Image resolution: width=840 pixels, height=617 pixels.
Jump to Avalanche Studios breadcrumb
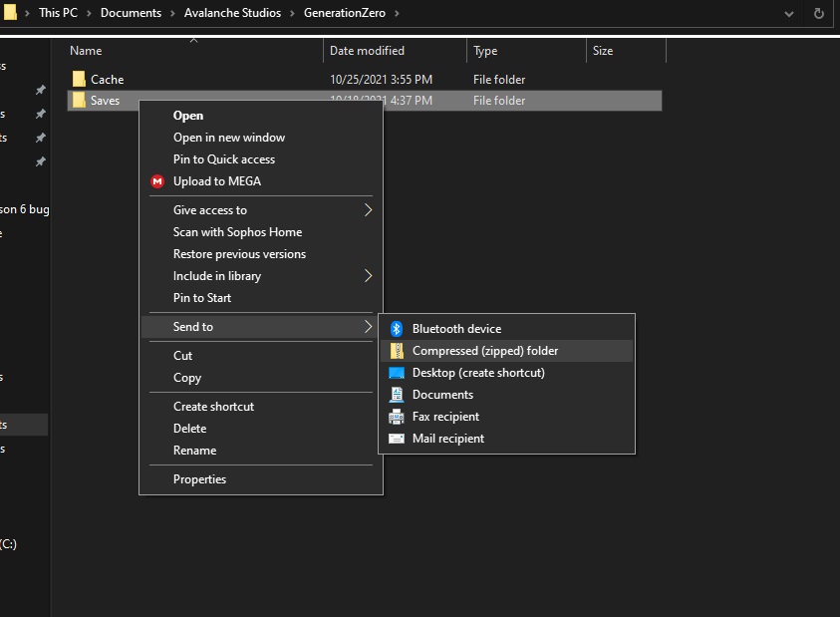[x=232, y=13]
